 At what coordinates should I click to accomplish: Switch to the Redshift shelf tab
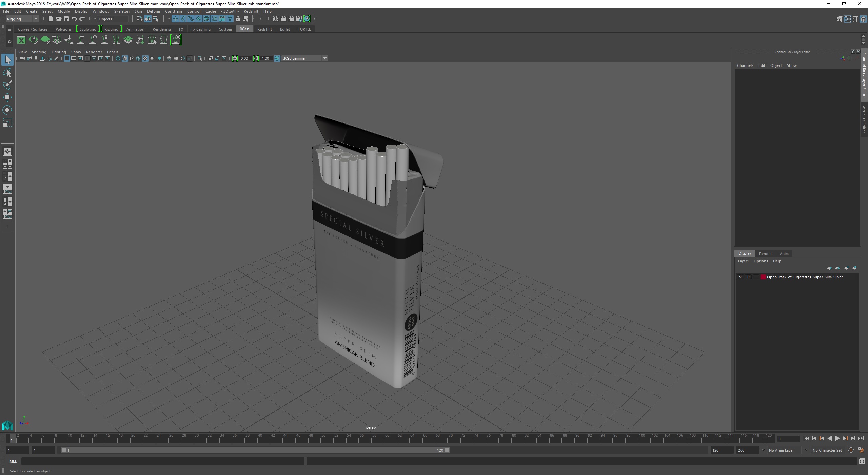(x=264, y=29)
